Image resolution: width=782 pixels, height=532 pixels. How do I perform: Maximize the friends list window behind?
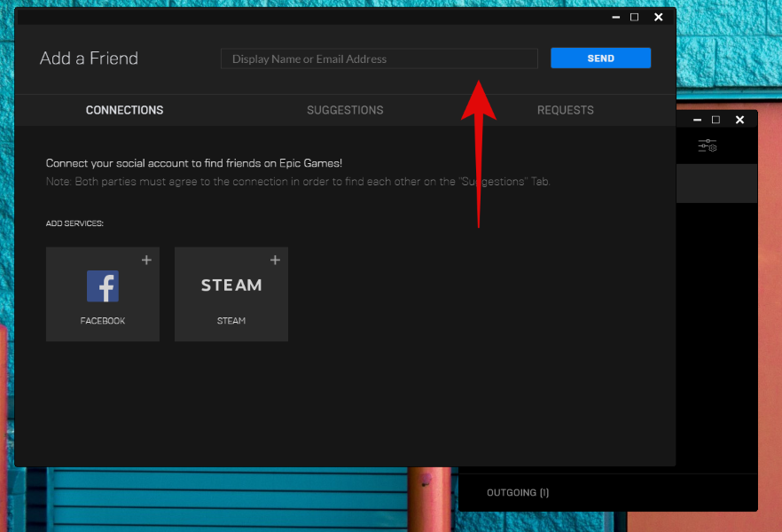click(x=716, y=120)
